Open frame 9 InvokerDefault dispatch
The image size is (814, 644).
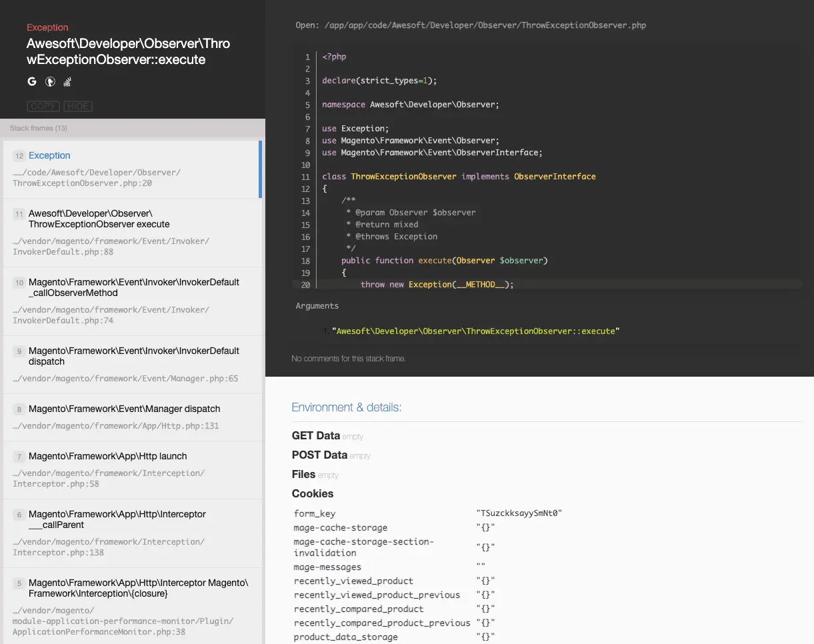tap(133, 356)
